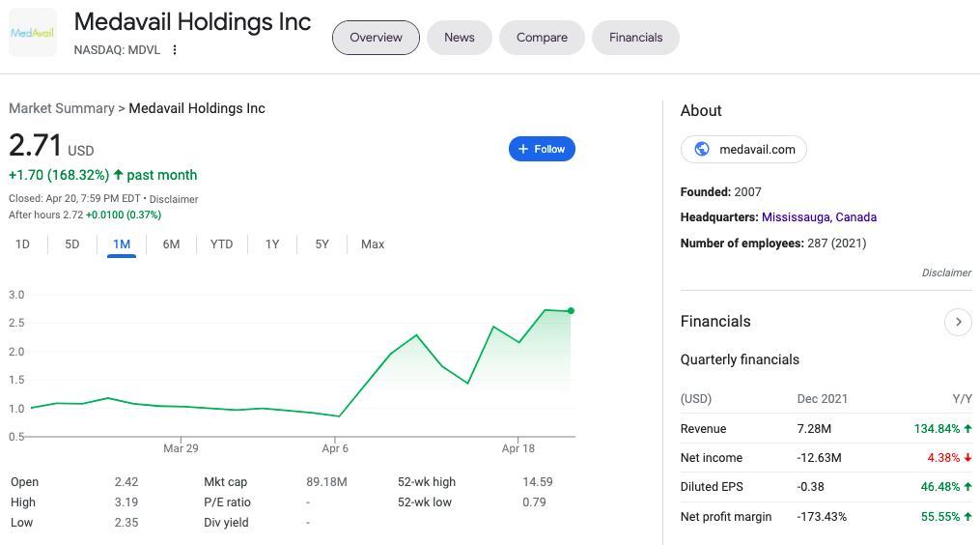Click the 52-wk high value 14.59
Image resolution: width=980 pixels, height=545 pixels.
pyautogui.click(x=538, y=482)
